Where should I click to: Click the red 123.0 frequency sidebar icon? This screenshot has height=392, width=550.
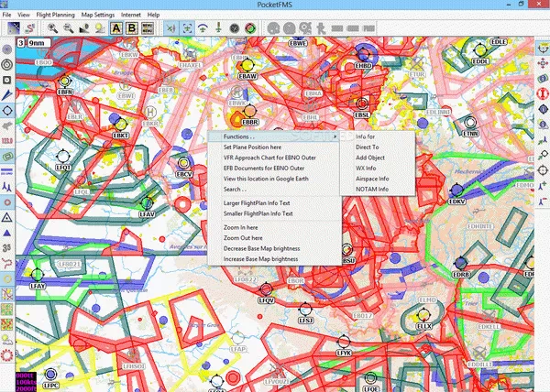[7, 141]
